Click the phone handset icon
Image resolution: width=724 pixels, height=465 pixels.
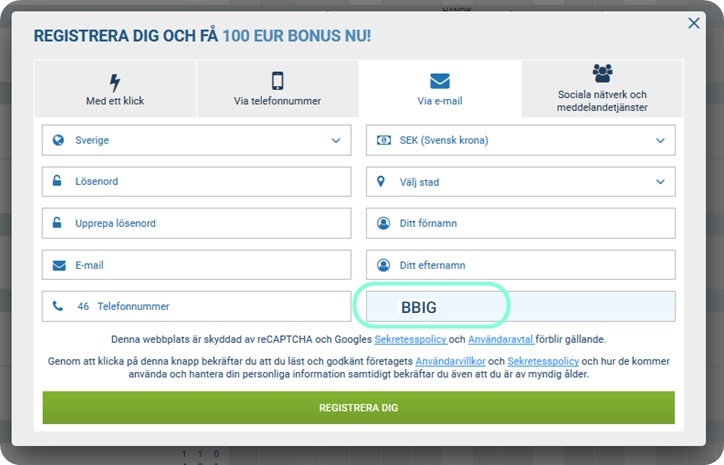pos(58,306)
